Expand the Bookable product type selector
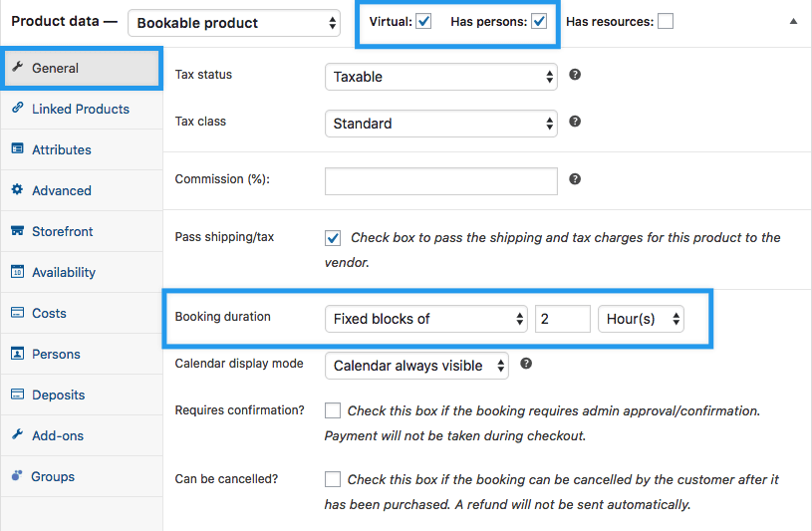Viewport: 812px width, 531px height. [x=236, y=22]
